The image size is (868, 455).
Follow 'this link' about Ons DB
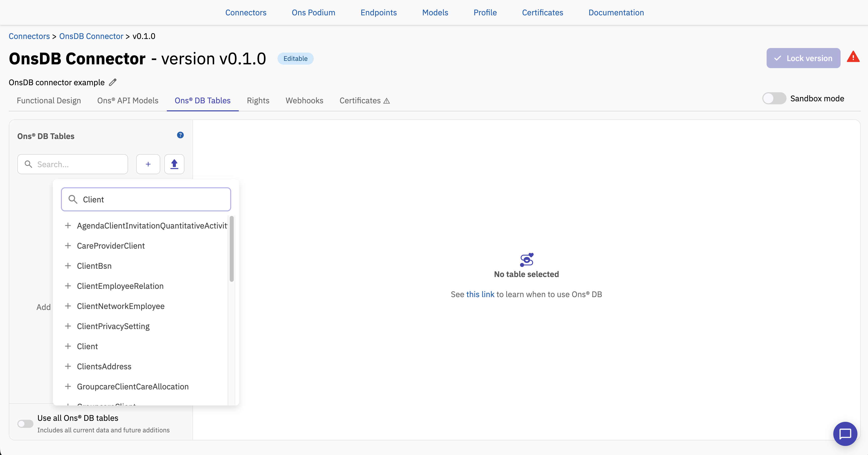(480, 294)
